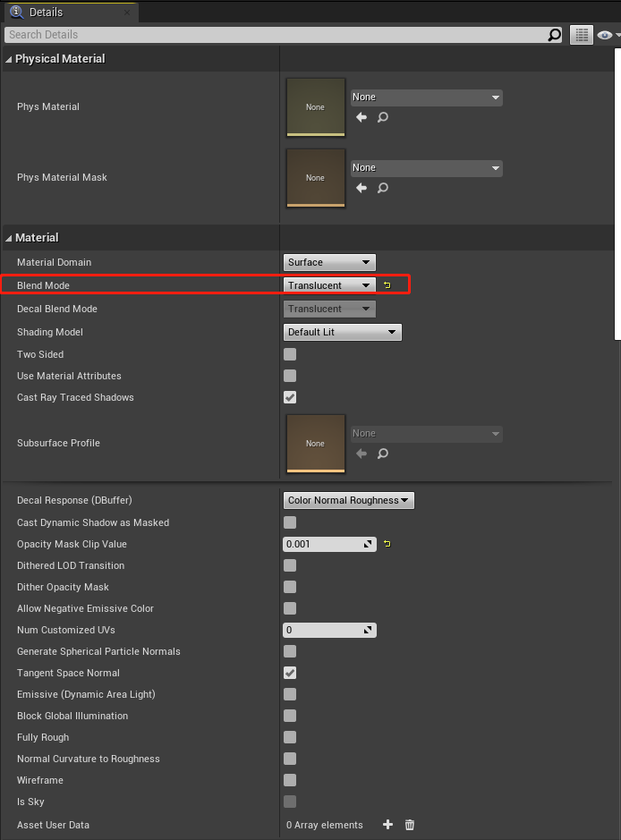Switch to the Details tab

click(x=54, y=13)
